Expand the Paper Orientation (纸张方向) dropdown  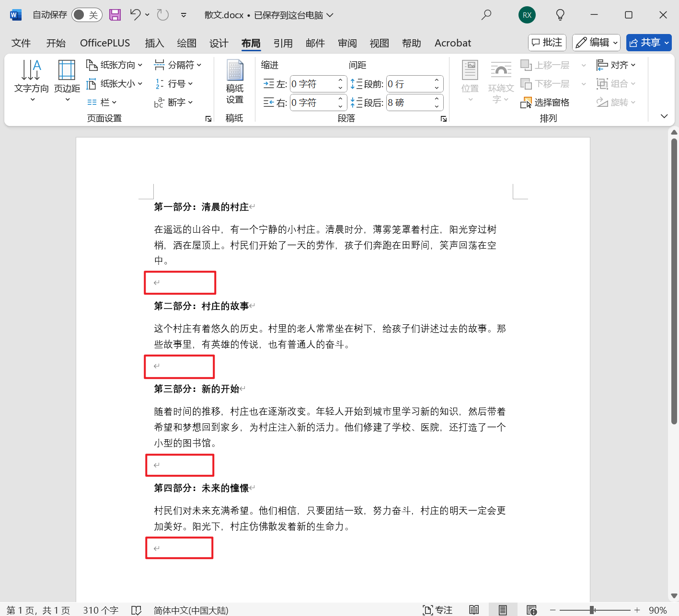[115, 65]
